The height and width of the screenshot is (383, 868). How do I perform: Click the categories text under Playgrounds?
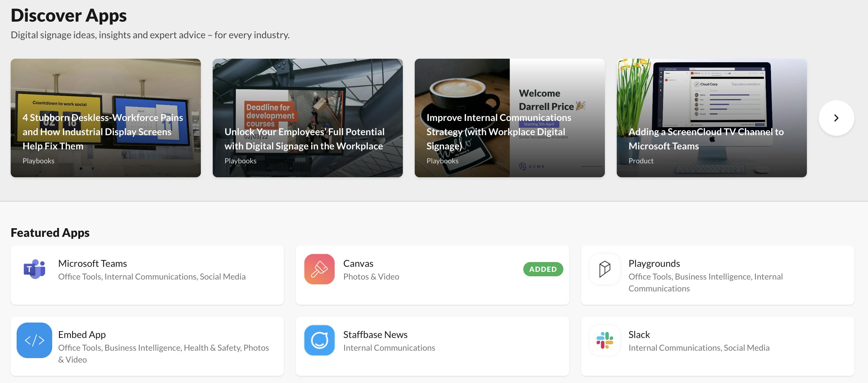[706, 282]
